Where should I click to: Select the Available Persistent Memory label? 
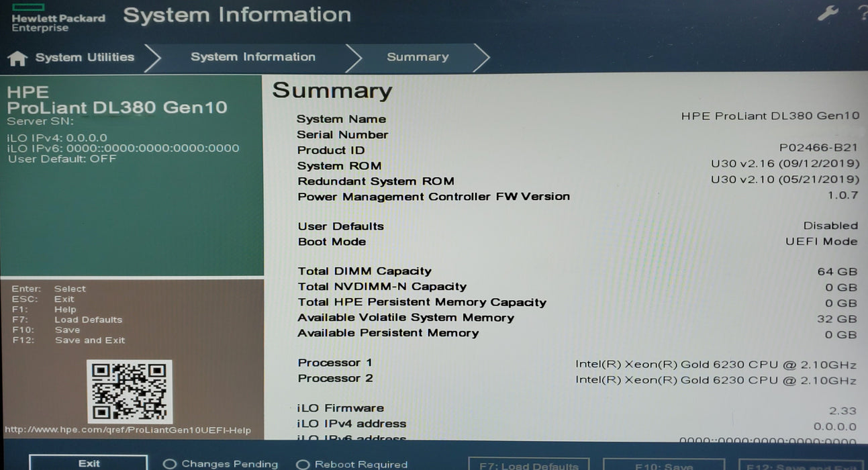(388, 333)
